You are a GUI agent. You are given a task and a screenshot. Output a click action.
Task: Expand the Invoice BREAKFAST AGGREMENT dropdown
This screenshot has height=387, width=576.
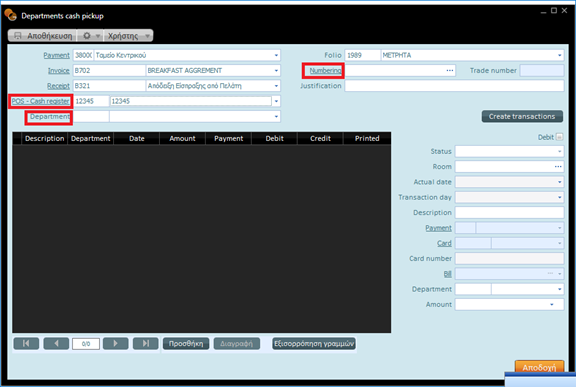point(276,70)
